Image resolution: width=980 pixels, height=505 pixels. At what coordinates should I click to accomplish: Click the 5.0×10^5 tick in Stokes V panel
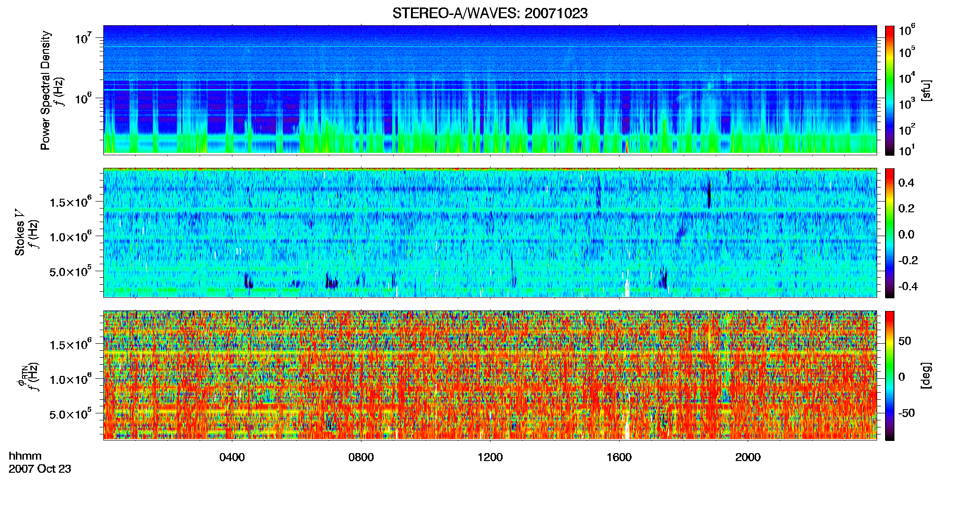tap(70, 272)
